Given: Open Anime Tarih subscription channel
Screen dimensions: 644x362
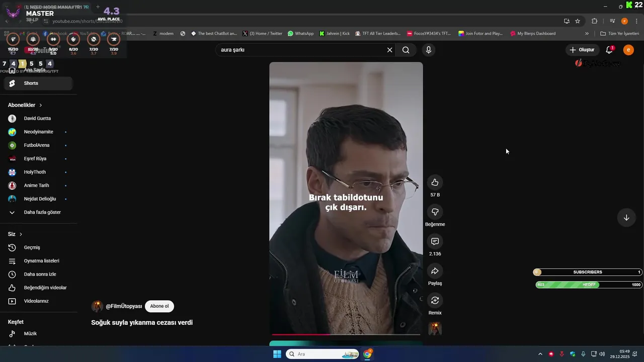Looking at the screenshot, I should coord(38,186).
